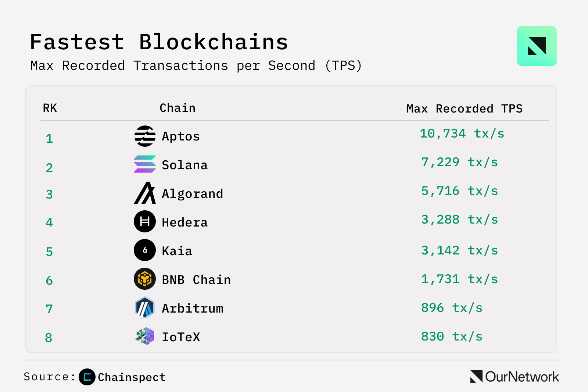Open the OurNetwork brand link
The height and width of the screenshot is (392, 588).
[x=514, y=377]
